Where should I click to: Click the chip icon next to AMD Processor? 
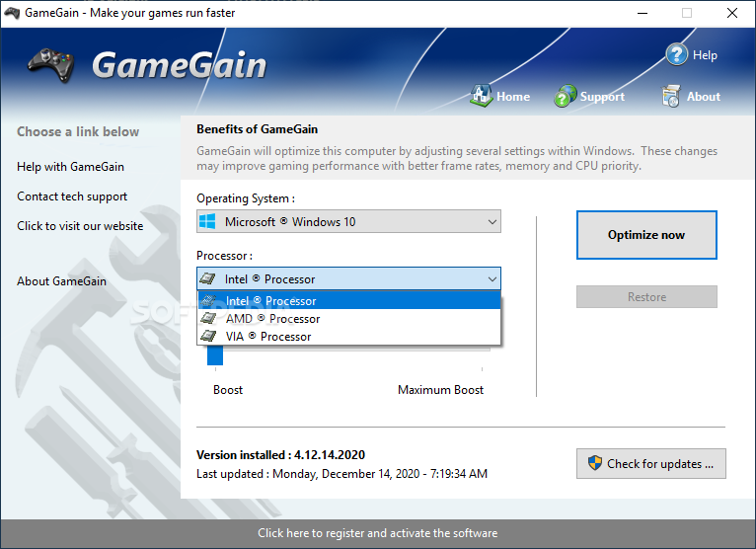209,318
